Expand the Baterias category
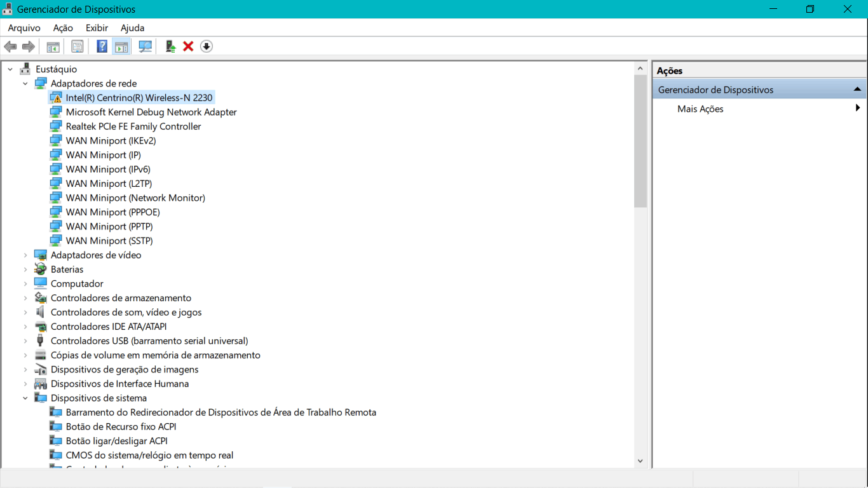 (25, 269)
